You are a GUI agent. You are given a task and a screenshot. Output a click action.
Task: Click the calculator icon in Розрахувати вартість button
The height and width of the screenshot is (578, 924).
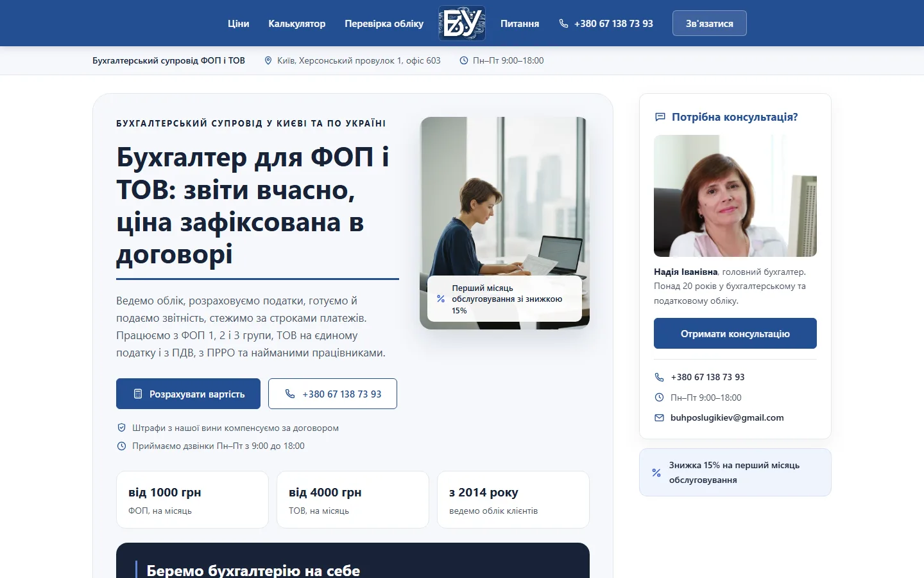click(x=138, y=394)
